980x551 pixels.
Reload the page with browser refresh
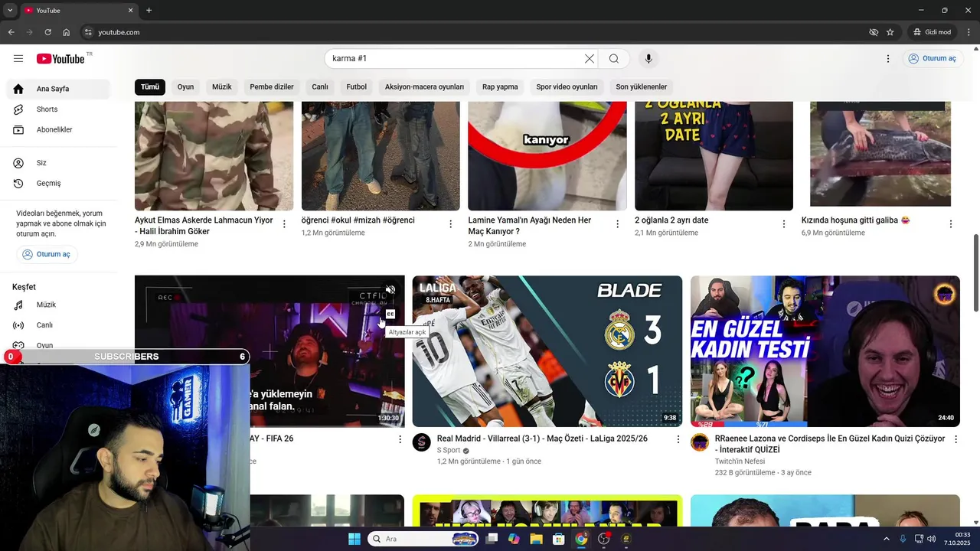click(x=48, y=32)
